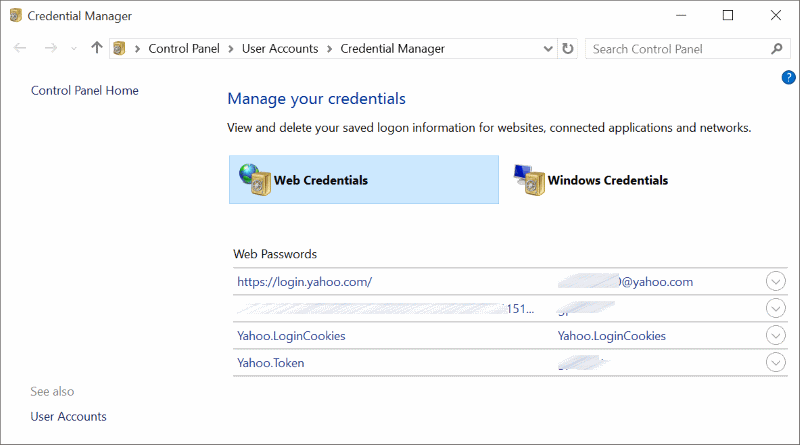
Task: Minimize the Credential Manager window
Action: (681, 15)
